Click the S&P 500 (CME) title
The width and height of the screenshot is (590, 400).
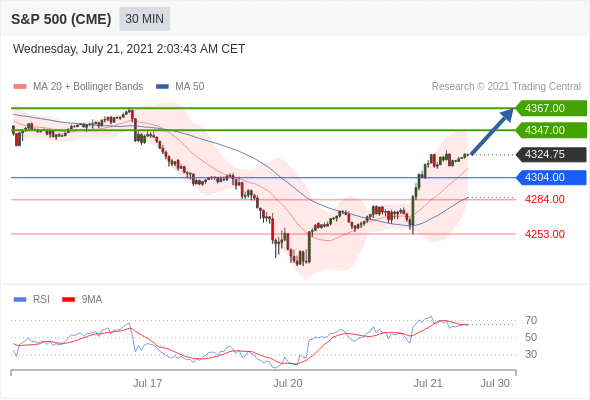[61, 19]
